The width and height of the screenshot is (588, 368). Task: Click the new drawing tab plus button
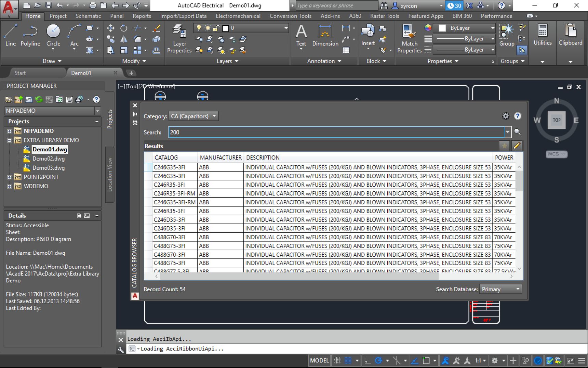[131, 73]
